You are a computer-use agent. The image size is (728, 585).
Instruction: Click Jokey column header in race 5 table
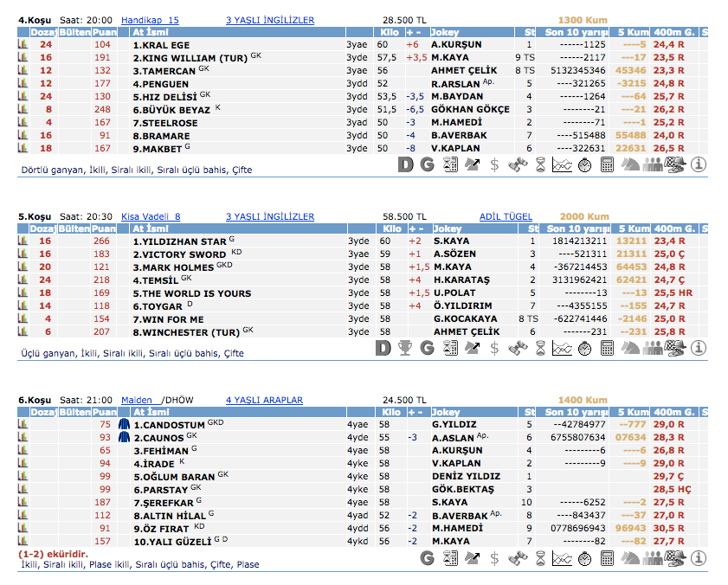pos(447,228)
